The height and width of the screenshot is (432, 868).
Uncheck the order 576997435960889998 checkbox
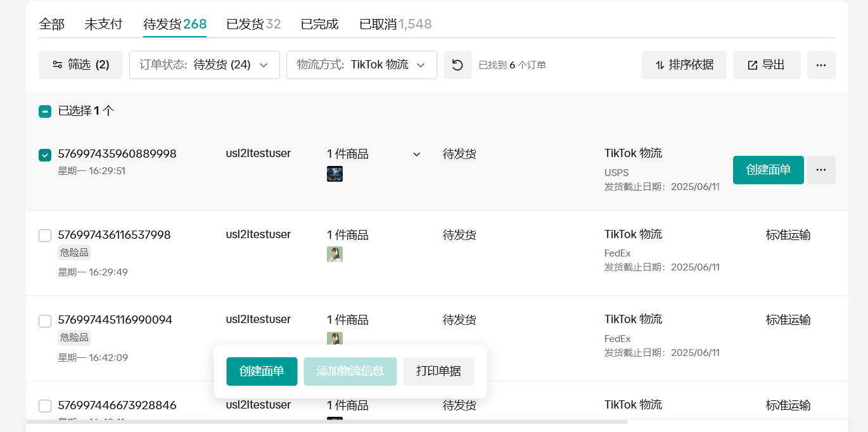[45, 155]
